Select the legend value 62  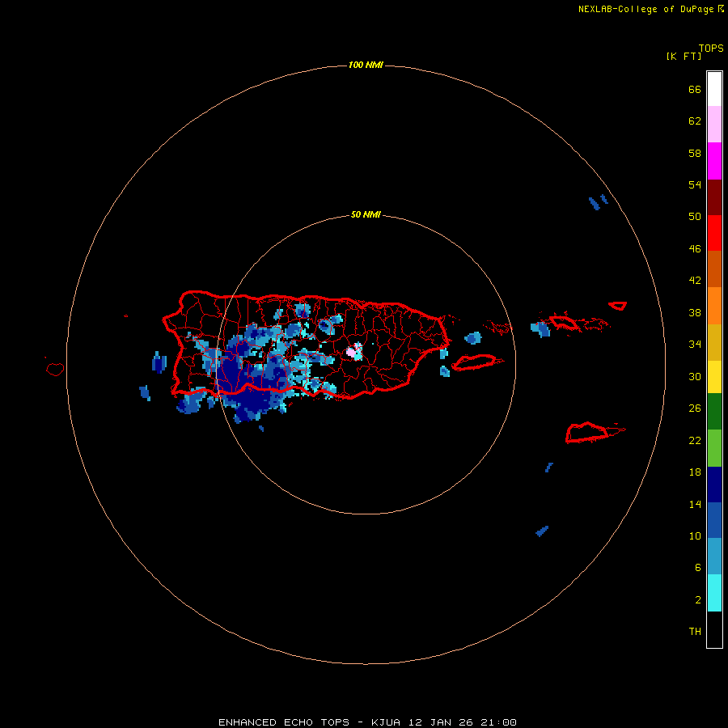695,121
